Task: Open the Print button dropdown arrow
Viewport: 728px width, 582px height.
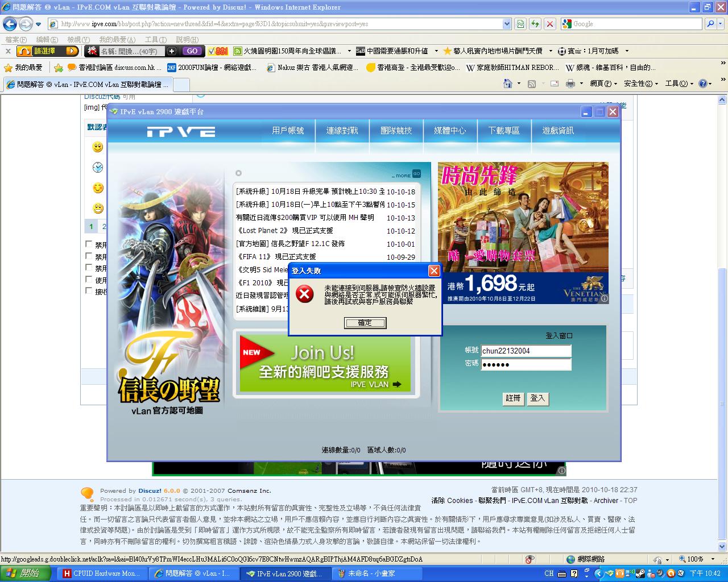Action: (x=581, y=84)
